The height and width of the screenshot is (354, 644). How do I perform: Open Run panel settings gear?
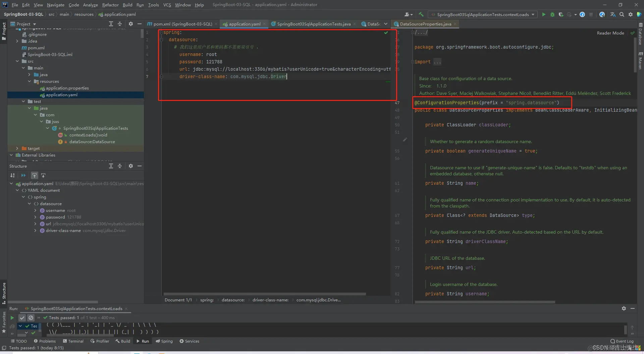624,308
